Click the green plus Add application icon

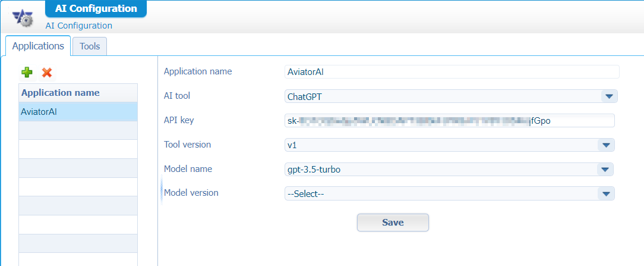[27, 72]
